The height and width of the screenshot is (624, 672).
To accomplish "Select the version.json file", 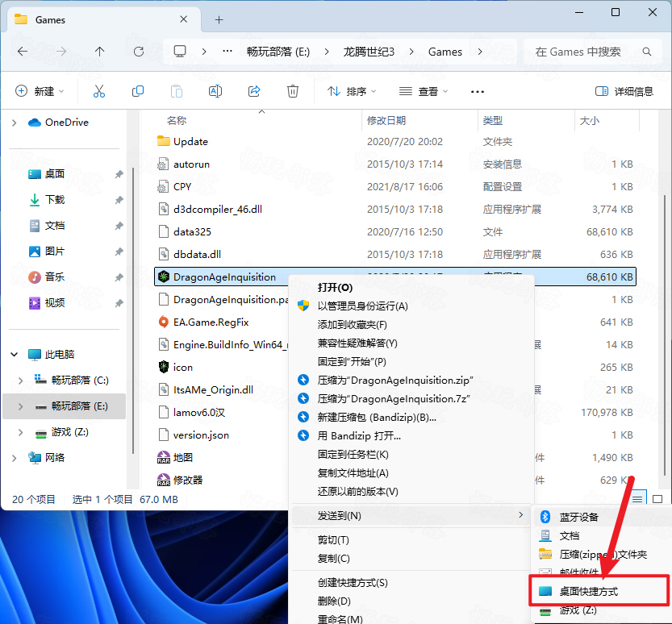I will 201,435.
